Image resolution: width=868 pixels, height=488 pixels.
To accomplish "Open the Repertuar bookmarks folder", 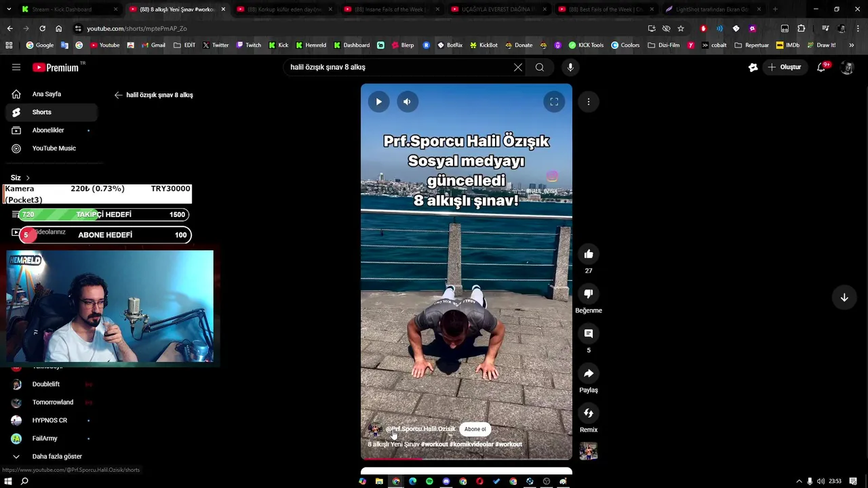I will (x=751, y=45).
